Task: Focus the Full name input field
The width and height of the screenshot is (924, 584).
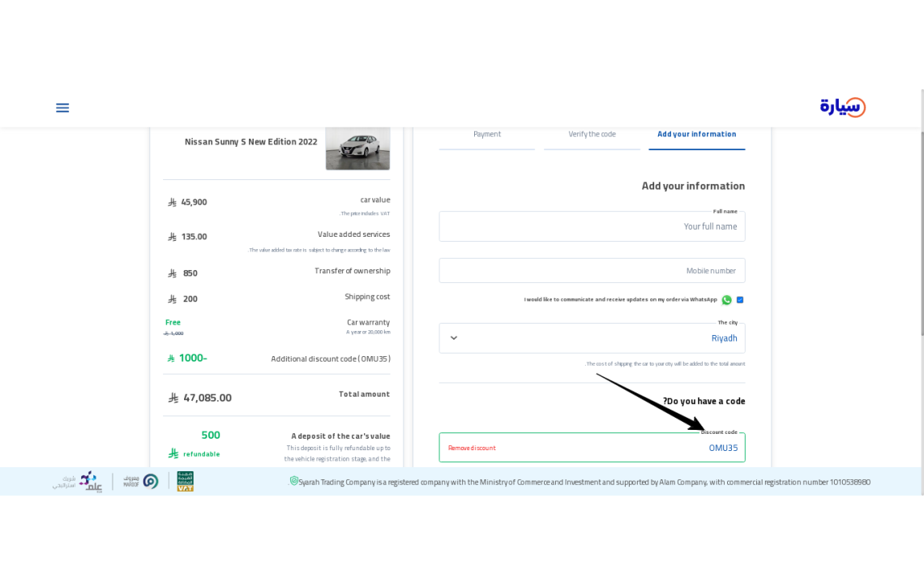Action: click(x=592, y=226)
